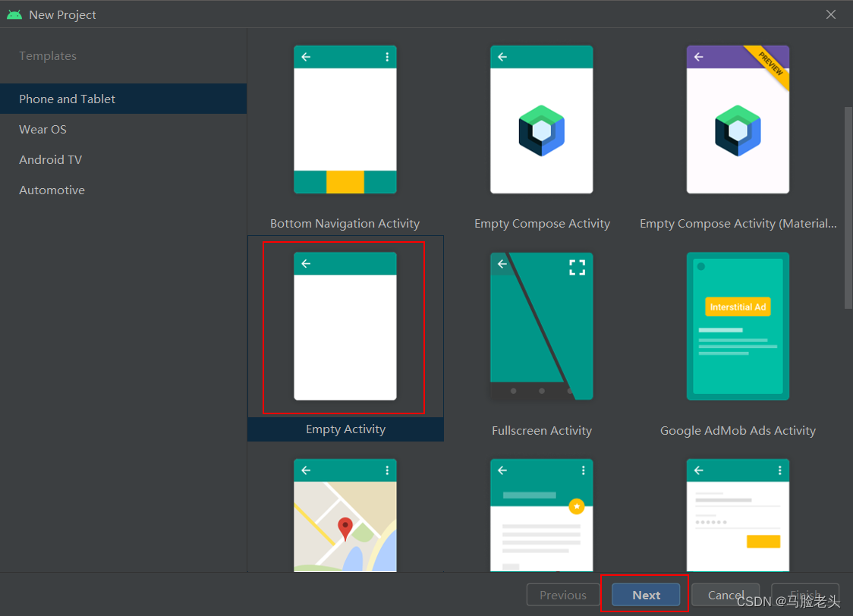Choose the map template with red pin
The height and width of the screenshot is (616, 853).
[x=345, y=515]
